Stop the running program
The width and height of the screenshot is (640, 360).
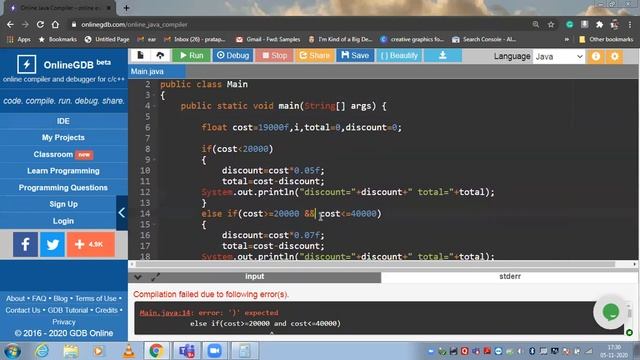pos(274,55)
